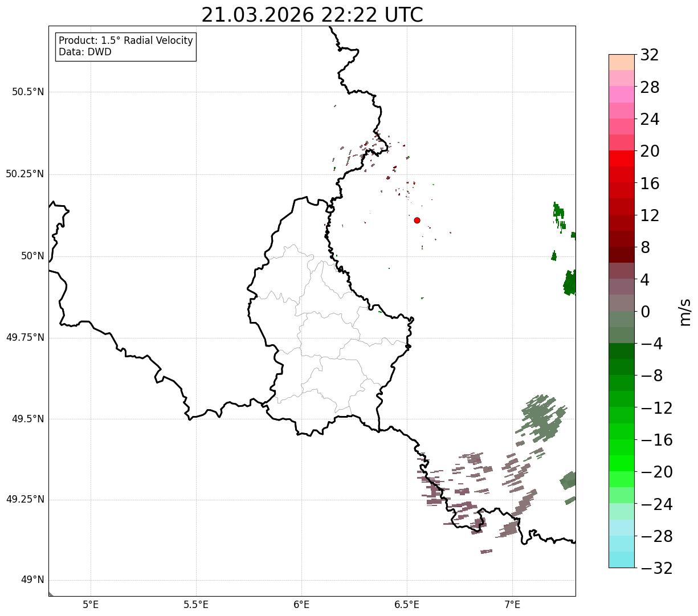Click the colorbar tick label −16
698x616 pixels.
pos(656,440)
